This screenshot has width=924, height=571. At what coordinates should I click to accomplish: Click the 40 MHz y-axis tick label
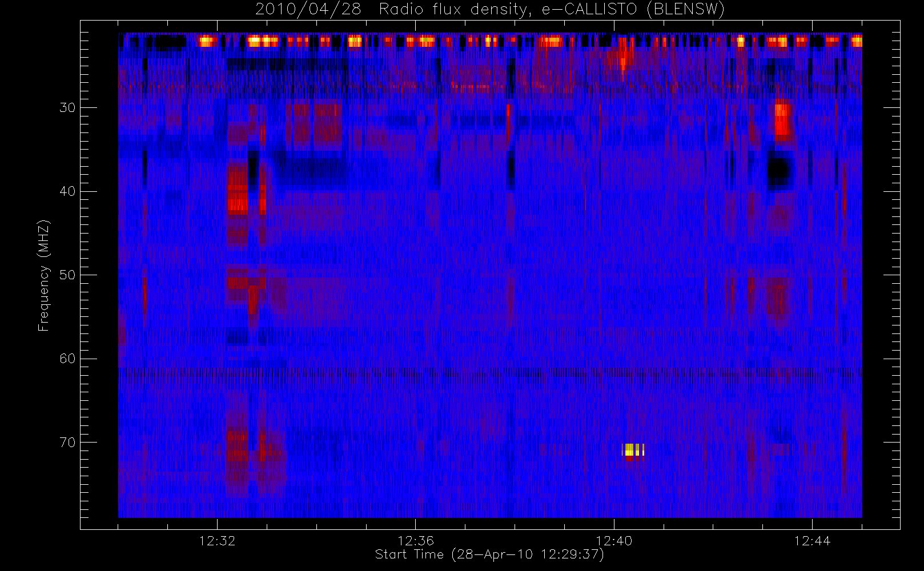(67, 191)
